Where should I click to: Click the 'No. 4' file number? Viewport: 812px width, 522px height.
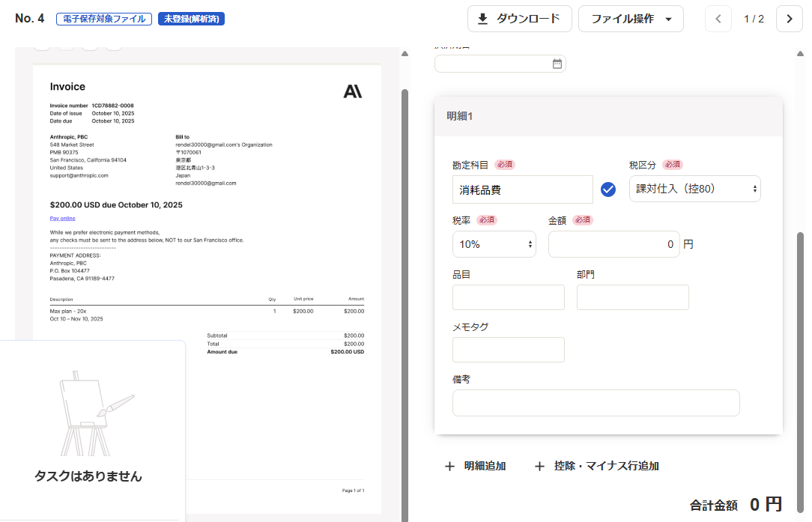(29, 19)
